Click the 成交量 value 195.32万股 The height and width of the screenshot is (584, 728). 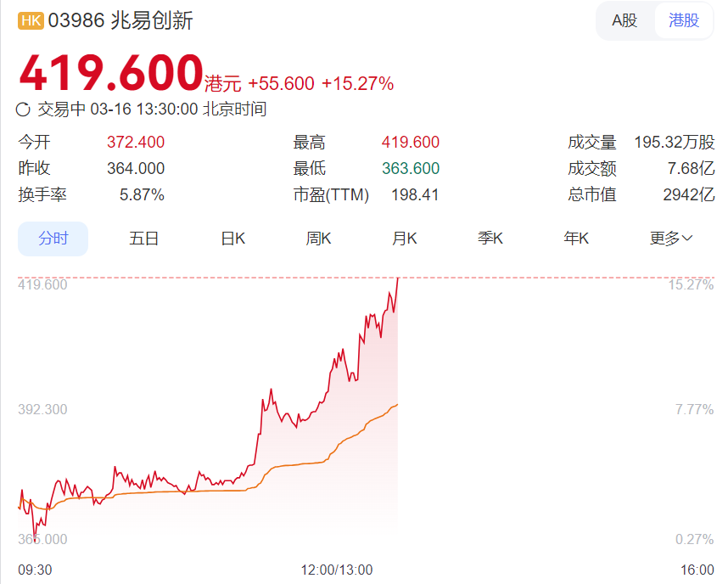pyautogui.click(x=674, y=143)
